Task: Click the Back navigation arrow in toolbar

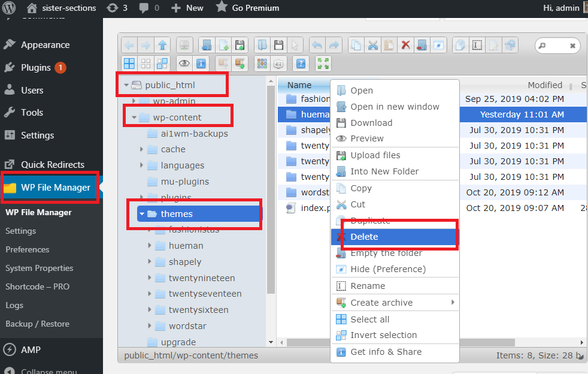Action: (129, 46)
